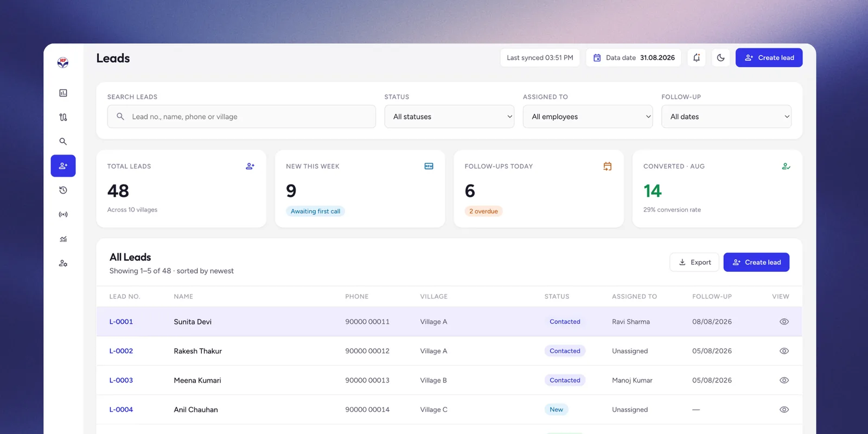Click the Data date 31.08.2026 picker

coord(634,58)
